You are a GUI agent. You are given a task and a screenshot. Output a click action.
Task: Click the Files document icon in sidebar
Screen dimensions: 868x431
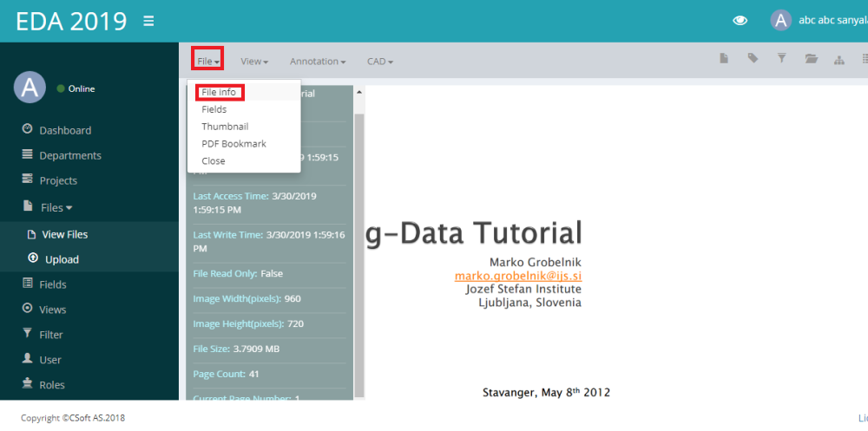click(27, 206)
